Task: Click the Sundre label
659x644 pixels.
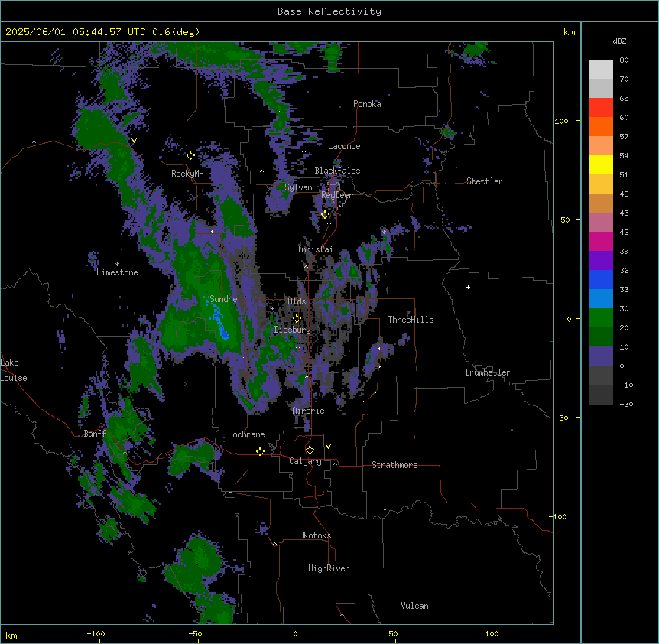Action: click(x=223, y=299)
